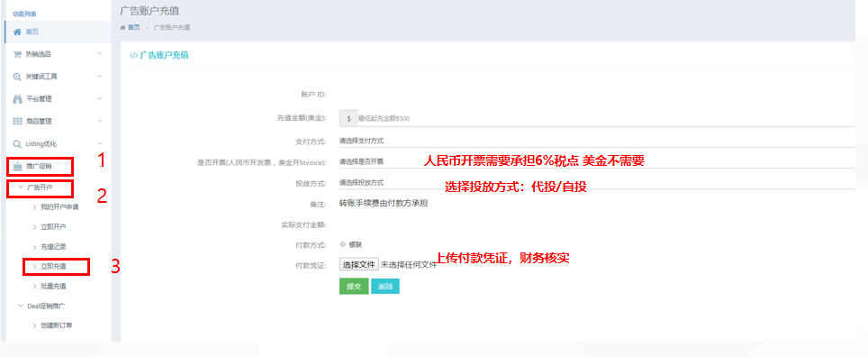This screenshot has height=357, width=868.
Task: Click the green 提交 button
Action: [x=354, y=286]
